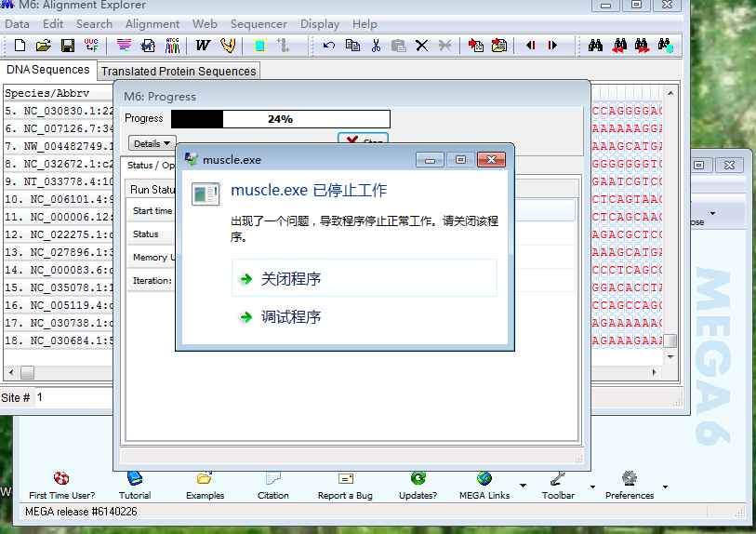Find next match with binoculars right-arrow icon
Screen dimensions: 756x534
(642, 46)
